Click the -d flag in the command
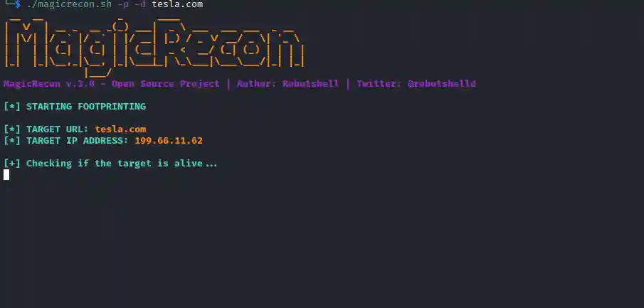Image resolution: width=644 pixels, height=308 pixels. pos(140,4)
